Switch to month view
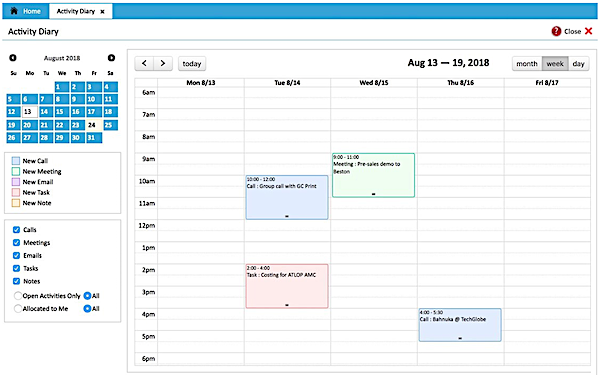The width and height of the screenshot is (600, 375). pyautogui.click(x=527, y=64)
